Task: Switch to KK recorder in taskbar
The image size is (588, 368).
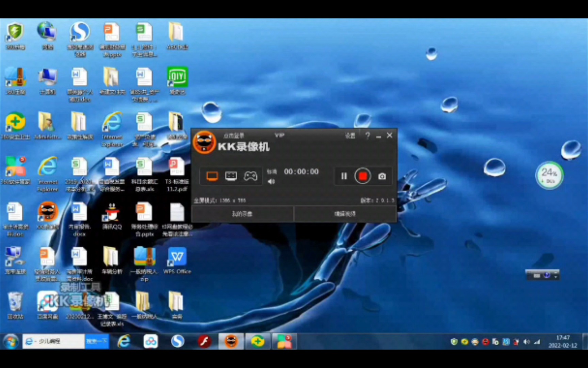Action: point(231,341)
